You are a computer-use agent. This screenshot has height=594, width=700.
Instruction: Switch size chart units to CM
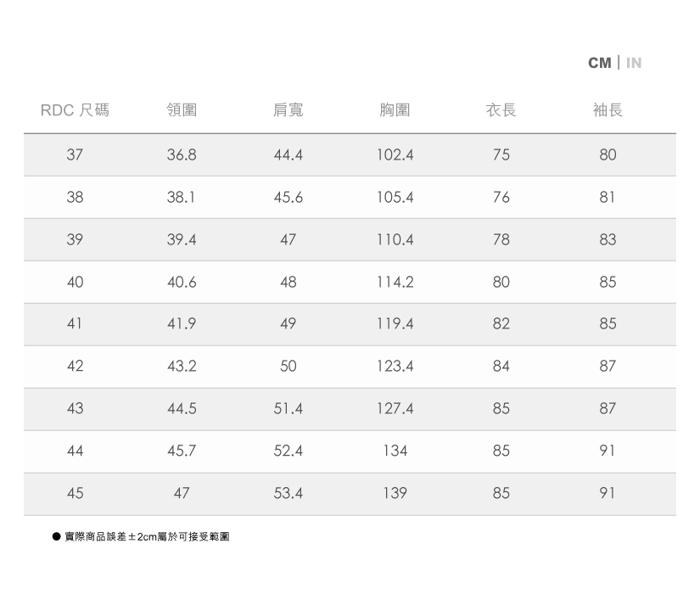pyautogui.click(x=599, y=63)
